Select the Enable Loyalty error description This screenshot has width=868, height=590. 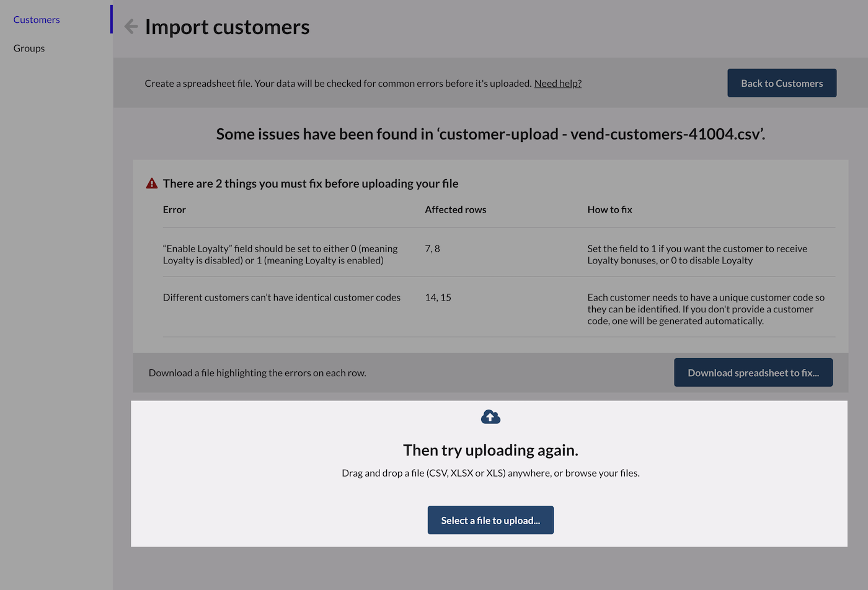280,255
